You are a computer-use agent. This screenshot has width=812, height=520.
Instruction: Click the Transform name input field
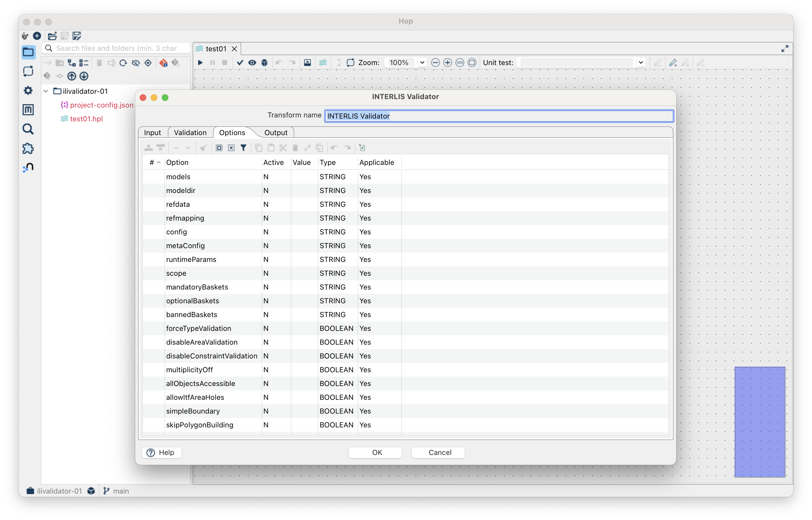click(x=498, y=116)
